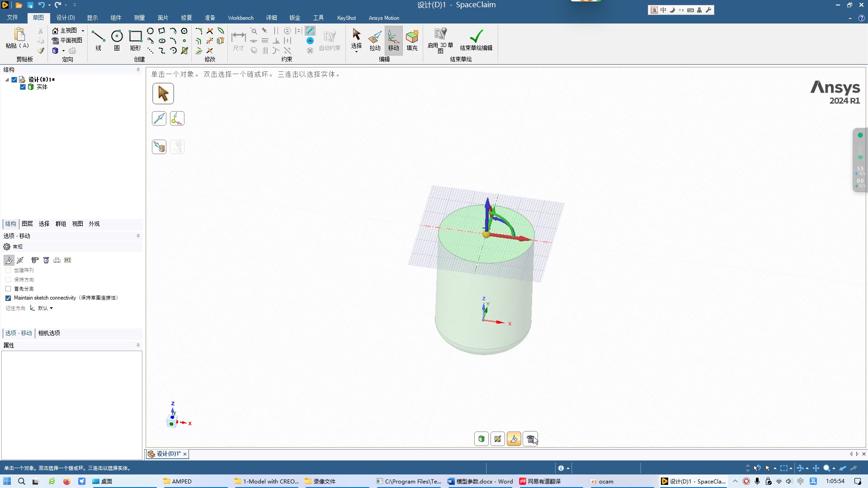Toggle visibility checkbox for 实体 body
Viewport: 868px width, 488px height.
[23, 87]
